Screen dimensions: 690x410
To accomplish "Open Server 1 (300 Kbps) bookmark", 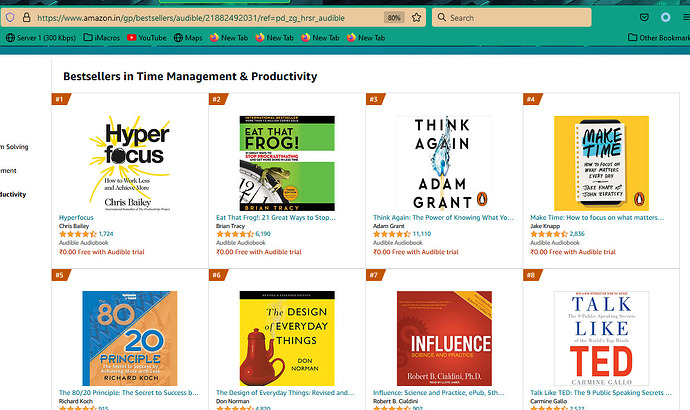I will click(x=40, y=38).
